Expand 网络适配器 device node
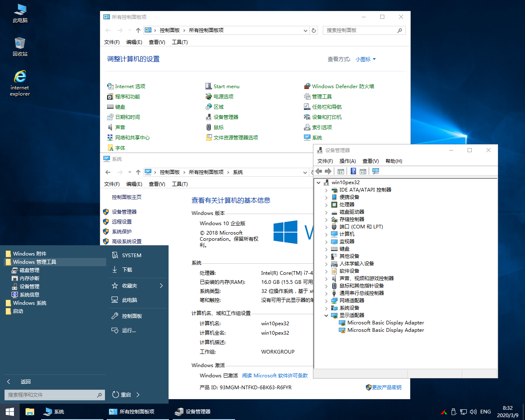Viewport: 525px width, 420px height. point(326,301)
